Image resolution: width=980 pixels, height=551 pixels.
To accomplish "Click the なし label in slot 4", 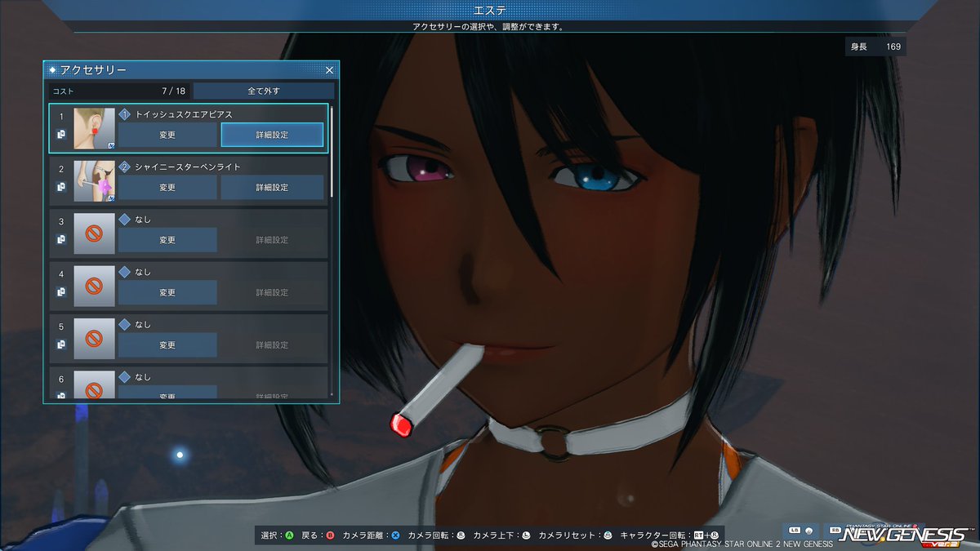I will pyautogui.click(x=143, y=272).
